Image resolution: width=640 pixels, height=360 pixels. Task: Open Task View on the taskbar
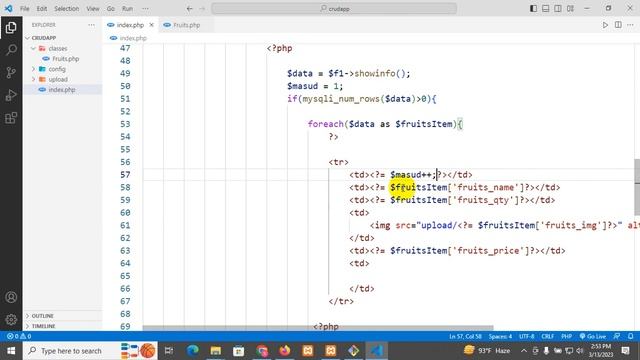tap(169, 351)
